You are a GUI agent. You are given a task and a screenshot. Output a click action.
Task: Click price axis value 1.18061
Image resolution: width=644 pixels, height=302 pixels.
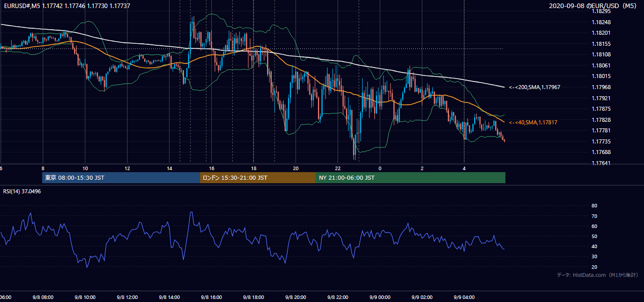click(x=601, y=65)
